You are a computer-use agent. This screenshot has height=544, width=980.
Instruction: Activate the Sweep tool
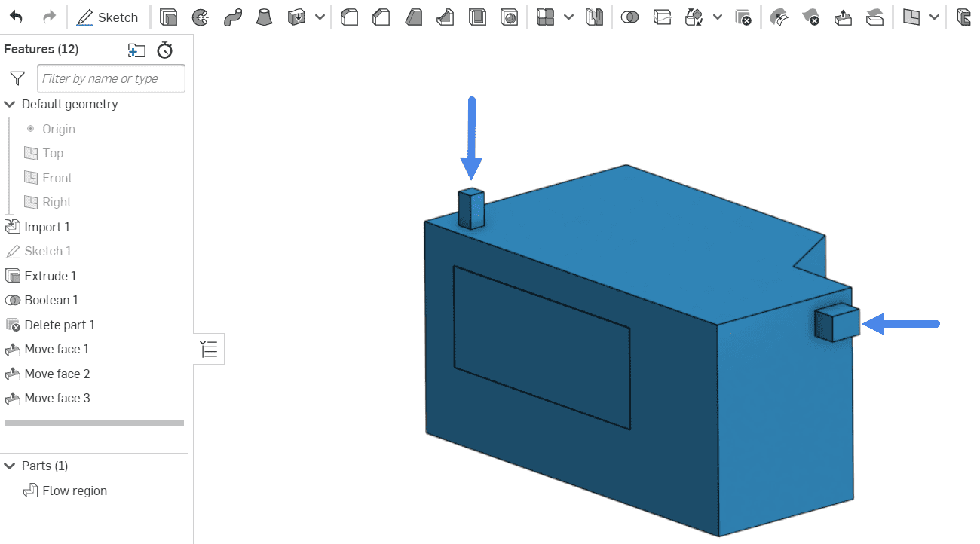232,17
